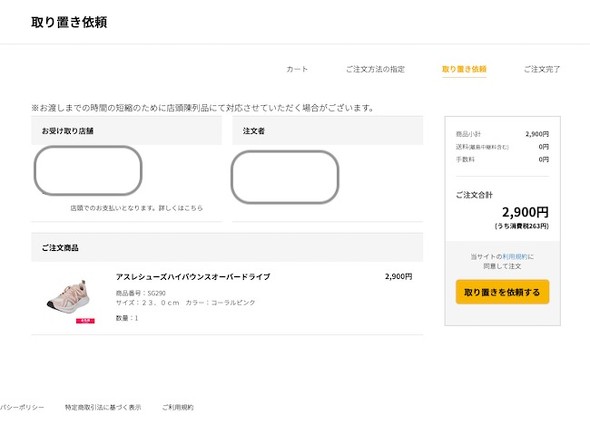Open 特定商取引法に基づく表示 footer link
Image resolution: width=590 pixels, height=424 pixels.
(x=103, y=407)
